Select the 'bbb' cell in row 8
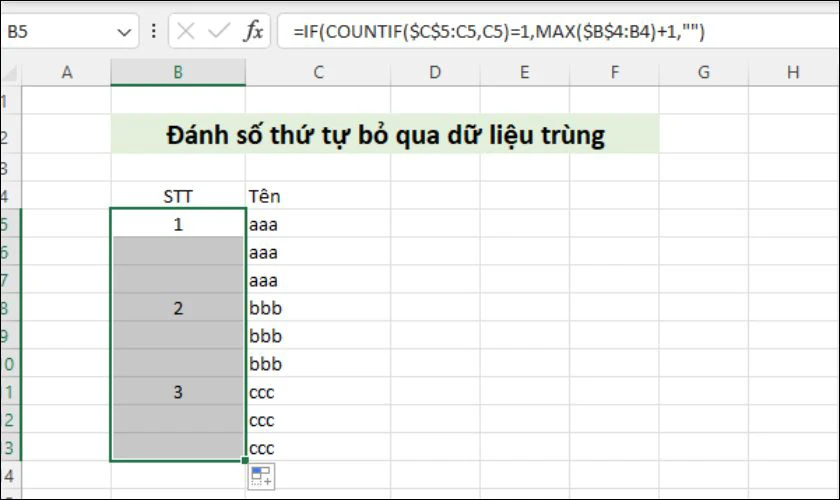Image resolution: width=840 pixels, height=500 pixels. click(x=318, y=308)
